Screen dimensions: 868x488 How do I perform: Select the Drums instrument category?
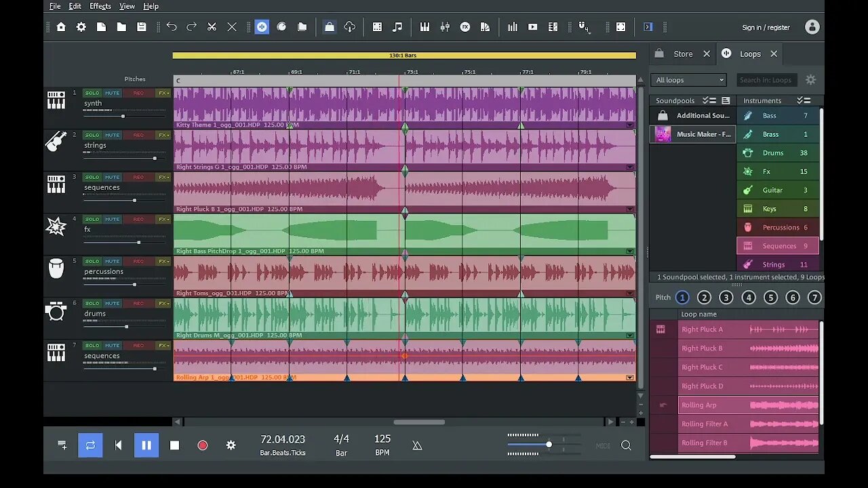click(x=778, y=153)
